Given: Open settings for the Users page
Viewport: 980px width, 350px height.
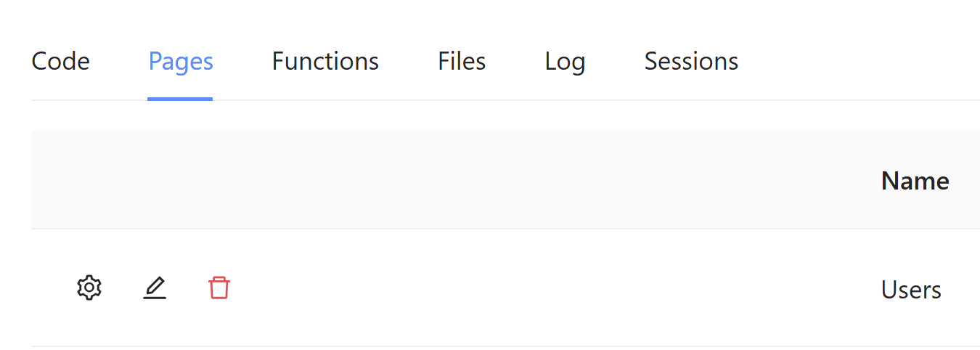Looking at the screenshot, I should point(89,288).
